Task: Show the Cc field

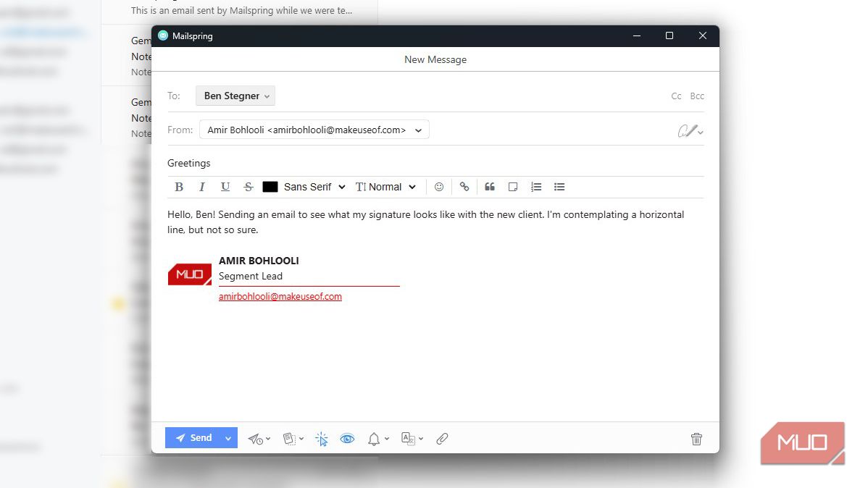Action: 677,96
